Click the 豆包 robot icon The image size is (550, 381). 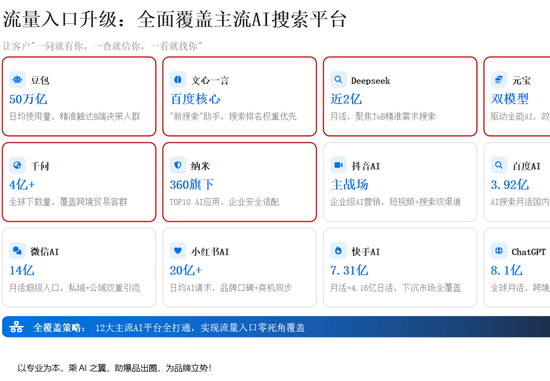17,80
